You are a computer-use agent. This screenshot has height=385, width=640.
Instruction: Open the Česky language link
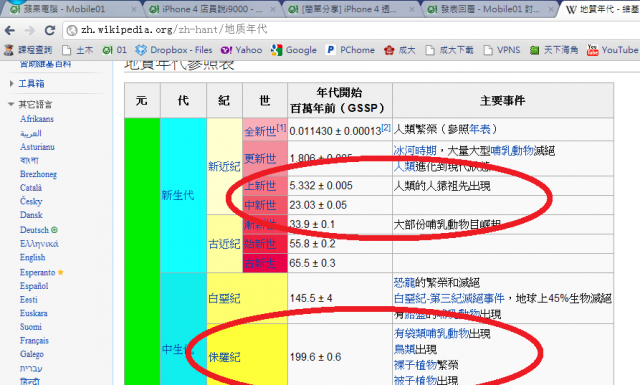31,201
